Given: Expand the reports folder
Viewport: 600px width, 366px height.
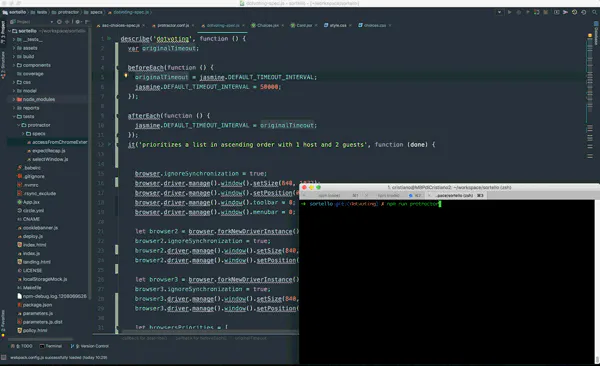Looking at the screenshot, I should tap(14, 108).
